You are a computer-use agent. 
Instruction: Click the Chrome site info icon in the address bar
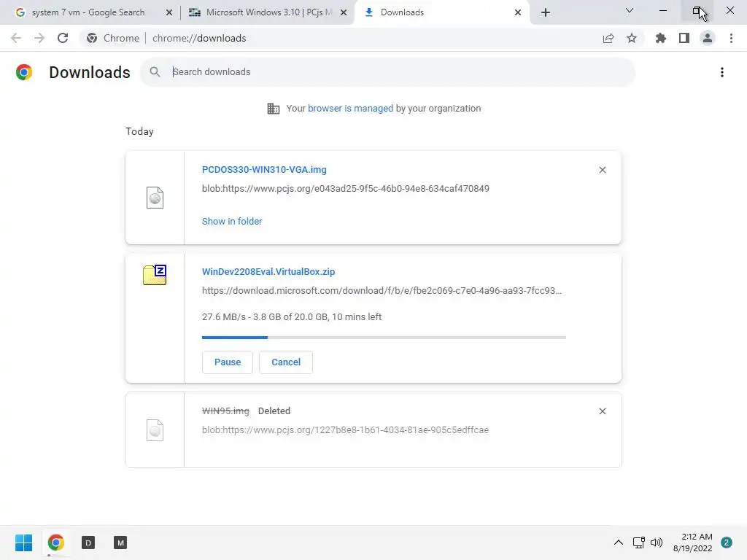(92, 38)
